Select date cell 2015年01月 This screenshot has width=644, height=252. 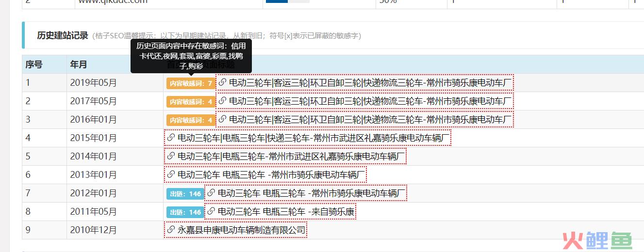[x=94, y=138]
